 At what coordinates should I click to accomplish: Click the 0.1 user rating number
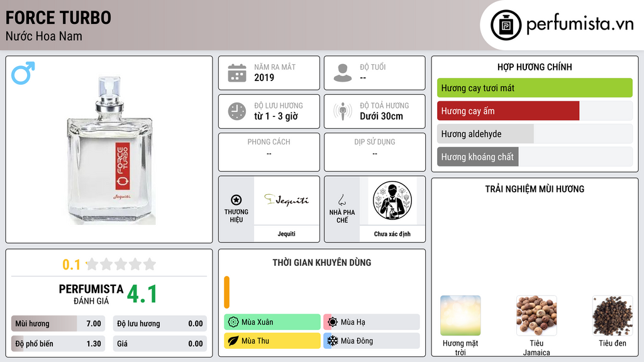click(x=72, y=265)
